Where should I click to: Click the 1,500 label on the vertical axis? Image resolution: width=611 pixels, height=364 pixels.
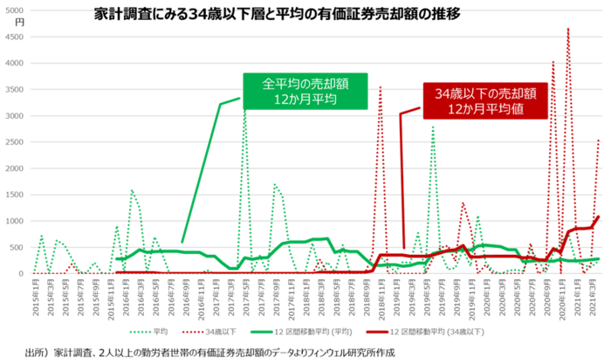[x=13, y=195]
